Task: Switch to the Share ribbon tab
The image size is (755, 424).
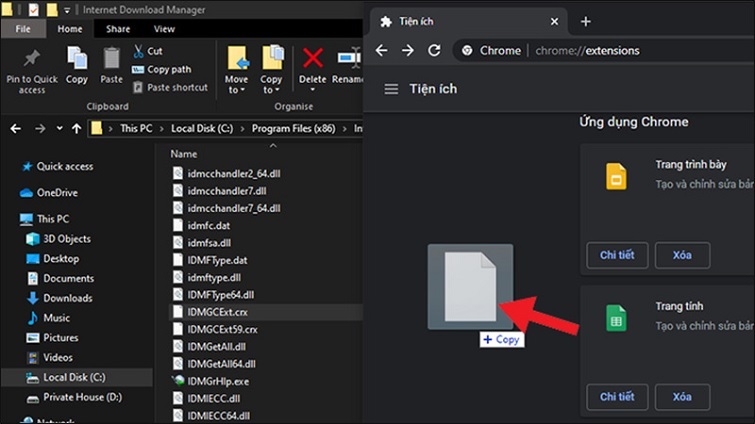Action: click(x=118, y=29)
